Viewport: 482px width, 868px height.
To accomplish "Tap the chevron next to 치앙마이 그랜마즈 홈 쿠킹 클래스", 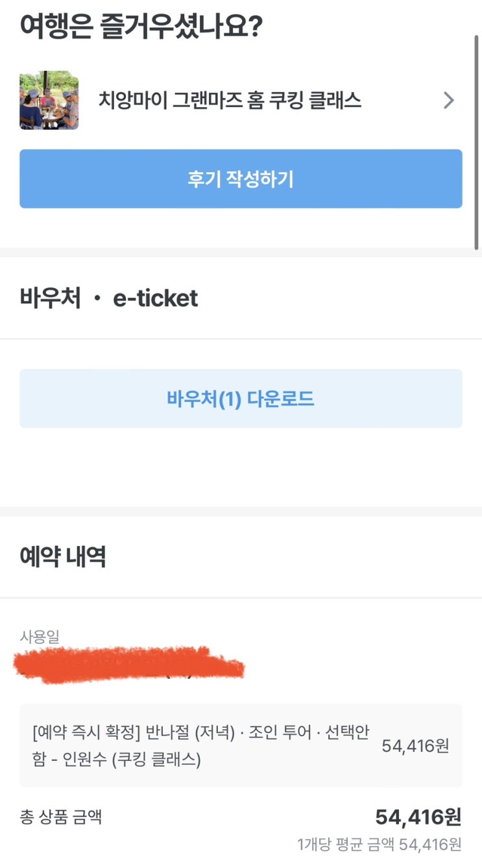I will coord(448,101).
